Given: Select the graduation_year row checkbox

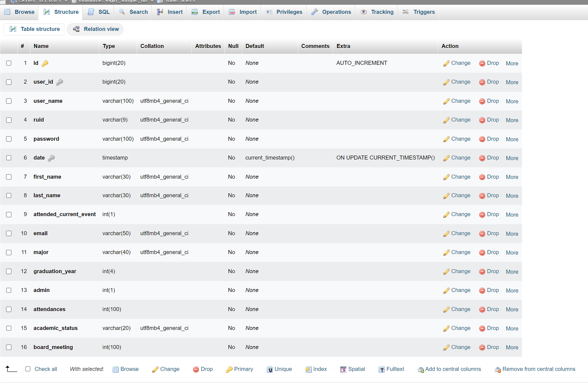Looking at the screenshot, I should point(9,271).
